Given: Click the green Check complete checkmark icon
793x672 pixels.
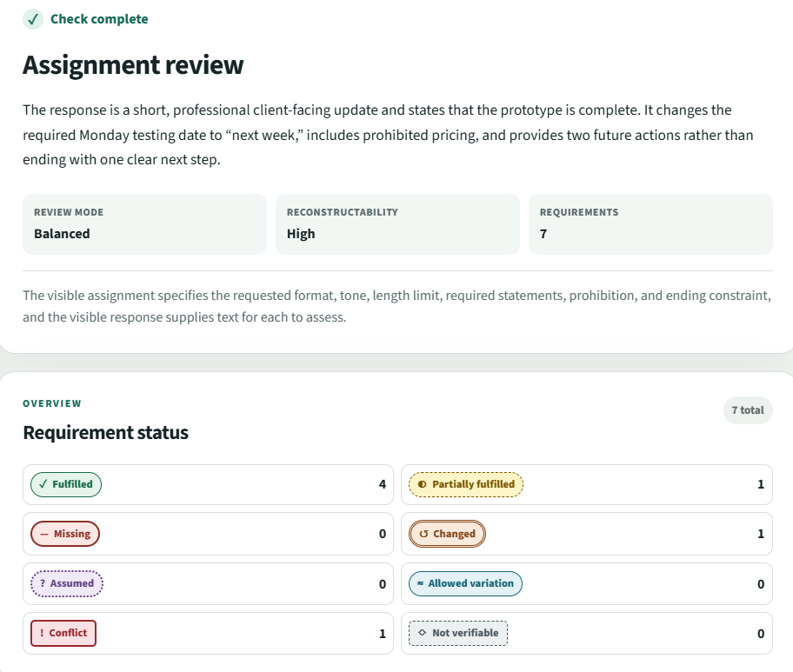Looking at the screenshot, I should pyautogui.click(x=33, y=19).
